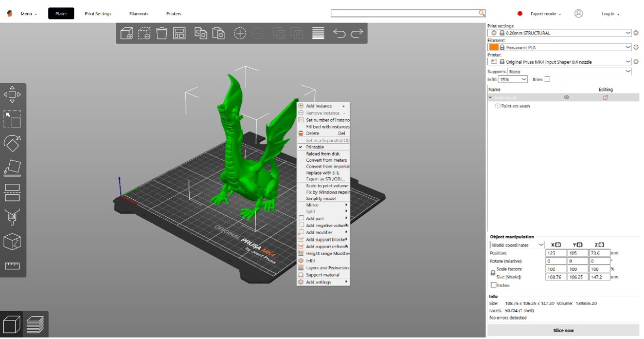
Task: Open the Log in dropdown
Action: [x=611, y=14]
